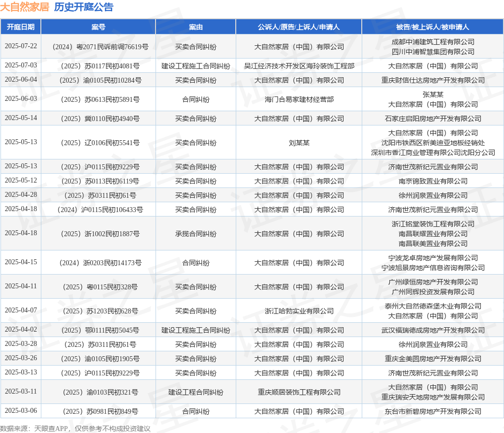Select date cell 2025-04-15

click(x=21, y=262)
